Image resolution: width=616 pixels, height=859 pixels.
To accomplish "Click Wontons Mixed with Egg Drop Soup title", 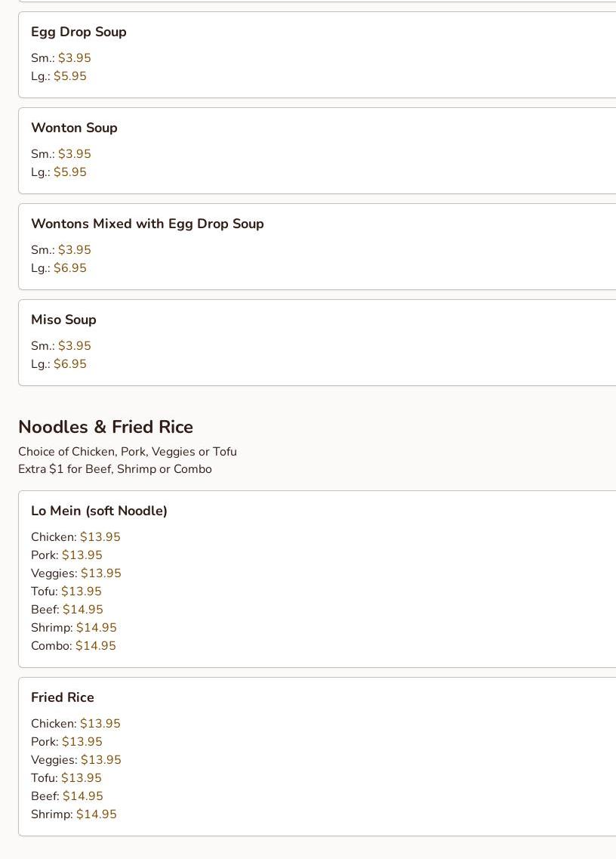I will pyautogui.click(x=147, y=224).
